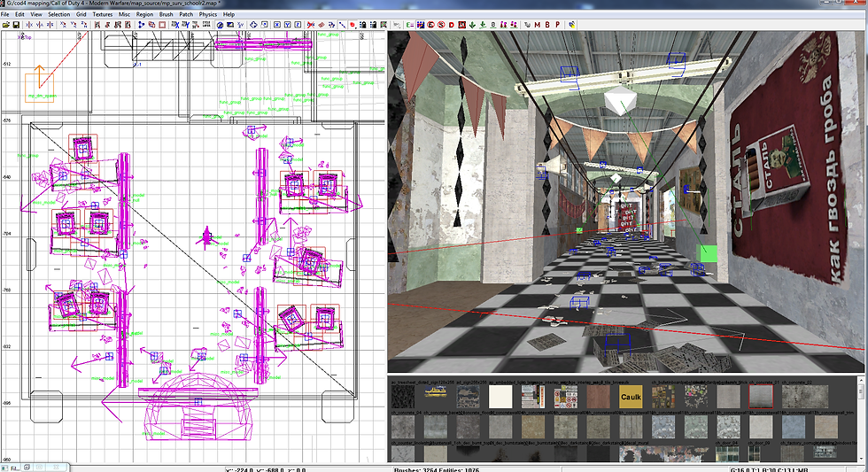Click the camera view toolbar icon
The image size is (868, 472).
tap(229, 25)
